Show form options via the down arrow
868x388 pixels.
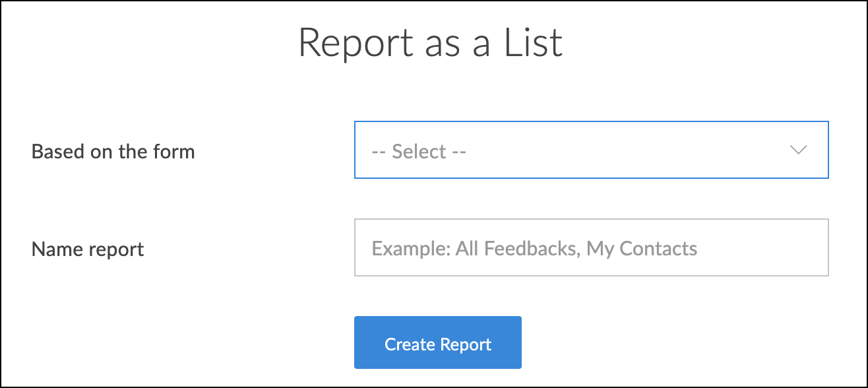coord(798,150)
